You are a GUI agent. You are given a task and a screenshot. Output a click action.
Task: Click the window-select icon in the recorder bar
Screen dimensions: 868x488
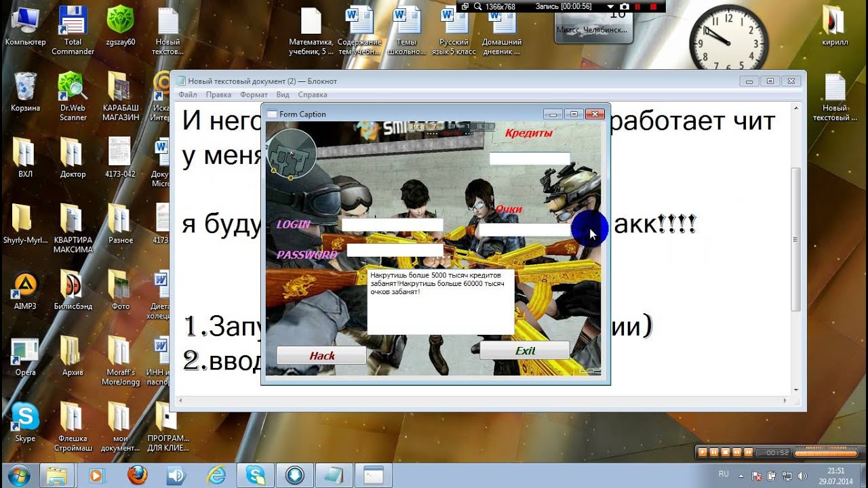465,6
